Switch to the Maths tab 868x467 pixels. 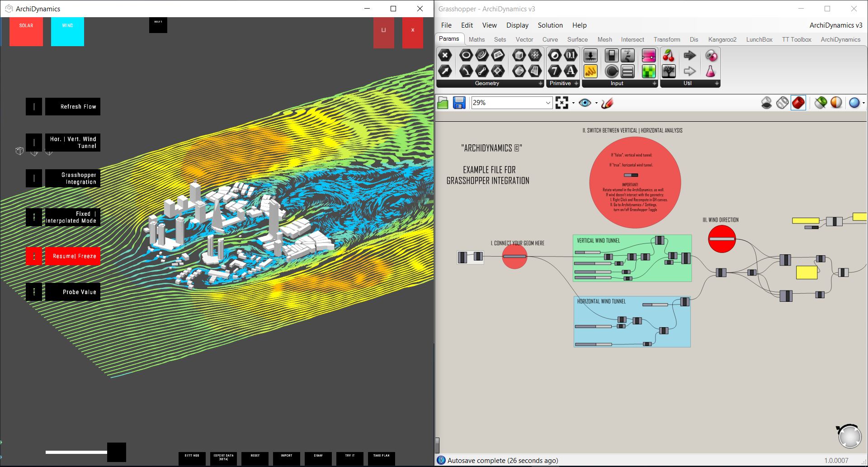[x=476, y=39]
